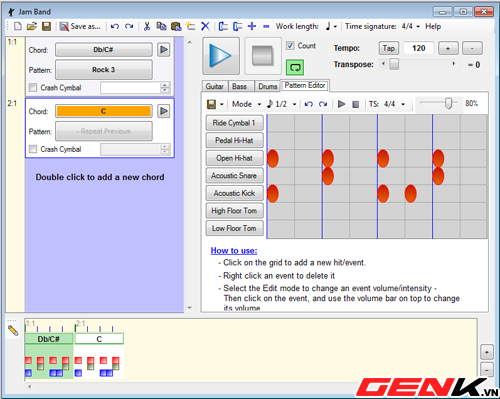The width and height of the screenshot is (500, 399).
Task: Open the Mode dropdown in Pattern Editor
Action: pos(246,104)
